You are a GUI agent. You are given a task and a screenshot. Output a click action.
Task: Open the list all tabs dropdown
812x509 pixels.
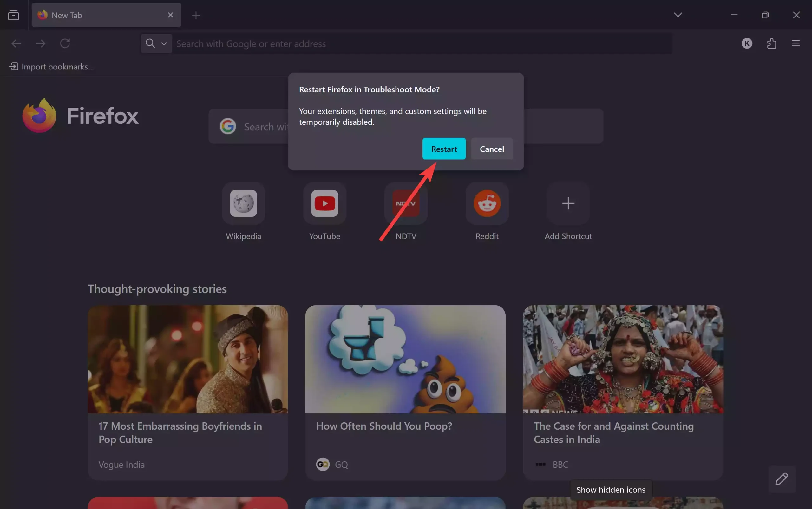tap(678, 15)
